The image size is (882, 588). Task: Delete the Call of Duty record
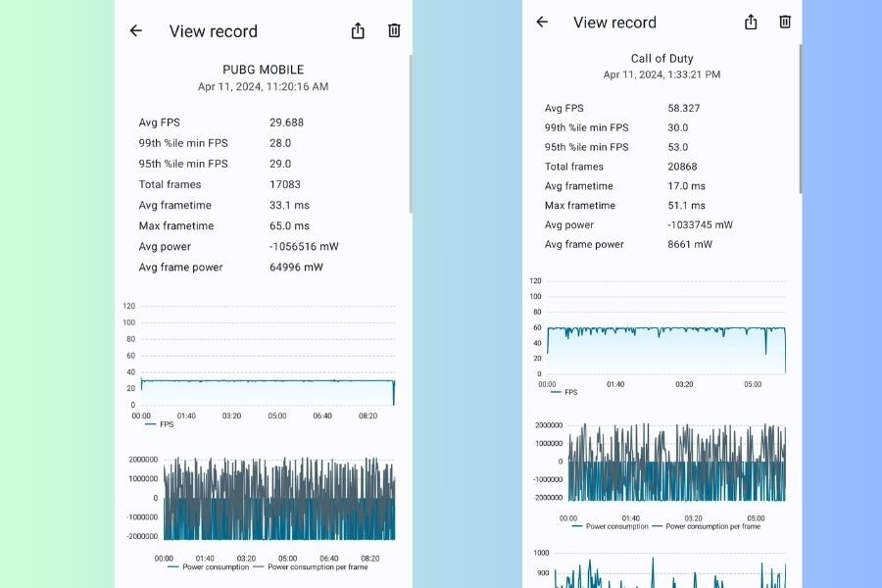tap(785, 22)
